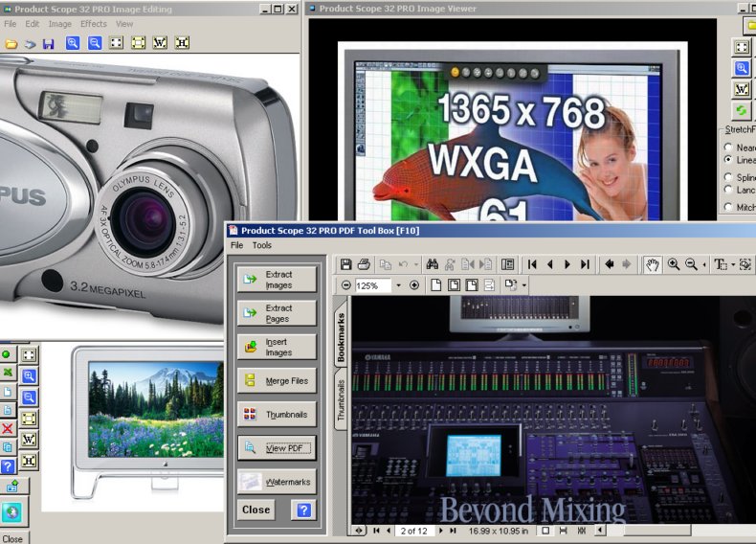Screen dimensions: 756x544
Task: Click the save disk icon in PDF toolbar
Action: point(345,264)
